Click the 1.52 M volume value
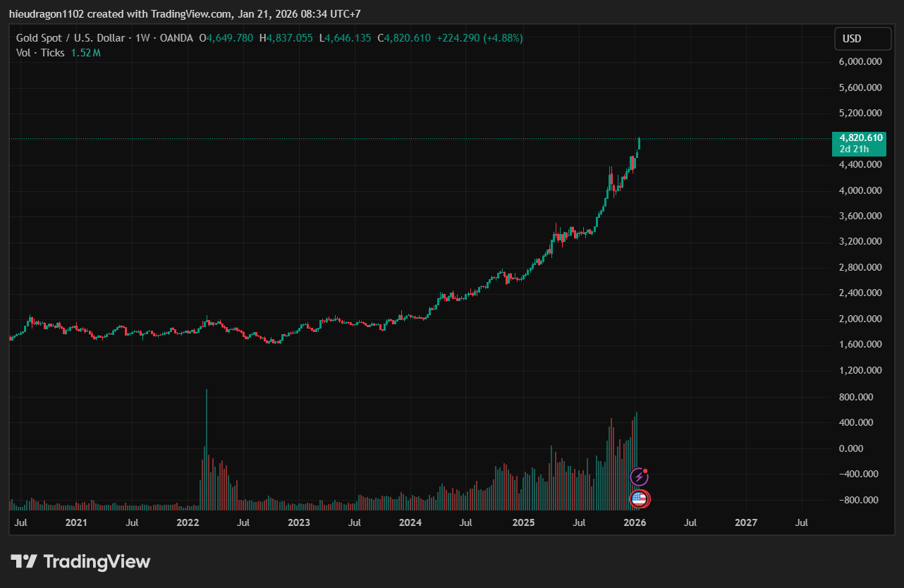 (x=85, y=53)
